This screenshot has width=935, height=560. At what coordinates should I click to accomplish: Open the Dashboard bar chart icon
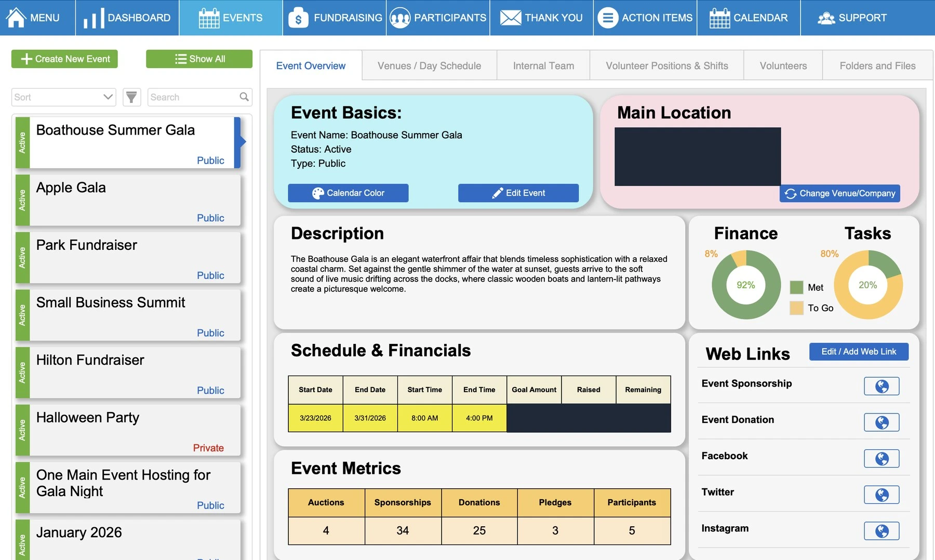(94, 18)
